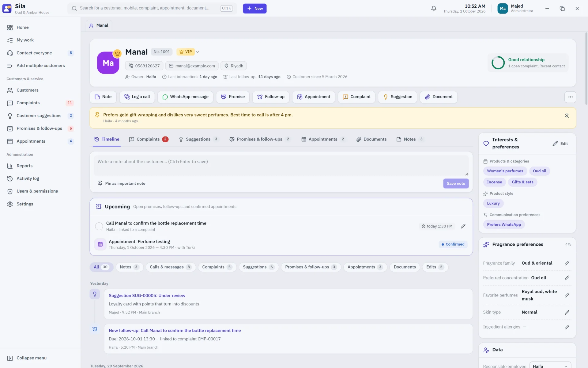
Task: Edit the bottle replacement follow-up
Action: pyautogui.click(x=463, y=226)
